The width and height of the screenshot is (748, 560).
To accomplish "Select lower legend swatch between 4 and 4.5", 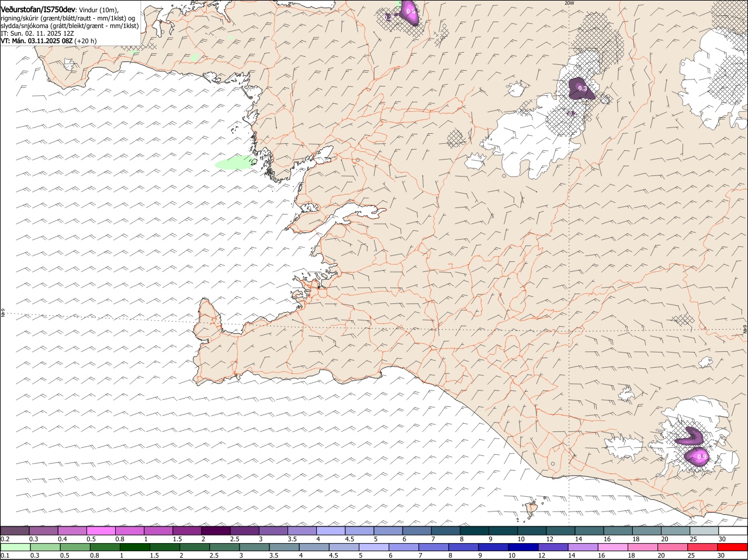I will [x=314, y=547].
